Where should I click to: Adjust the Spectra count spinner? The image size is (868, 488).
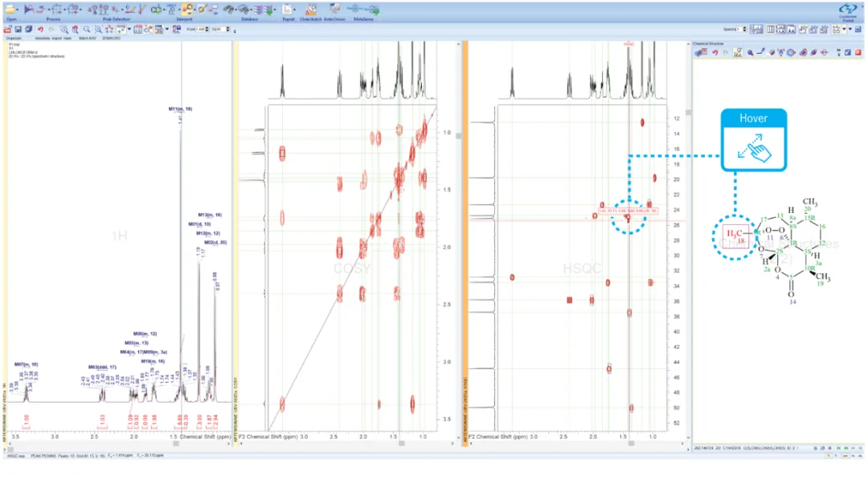(741, 30)
